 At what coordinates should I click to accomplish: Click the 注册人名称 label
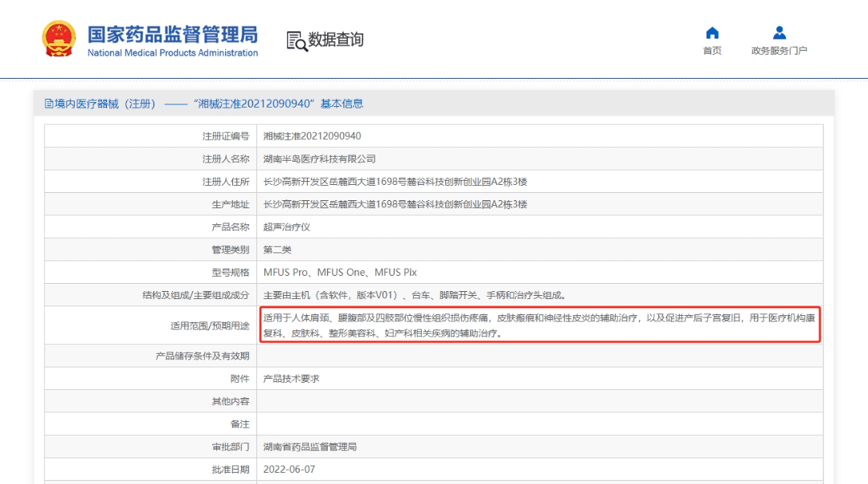[x=226, y=159]
